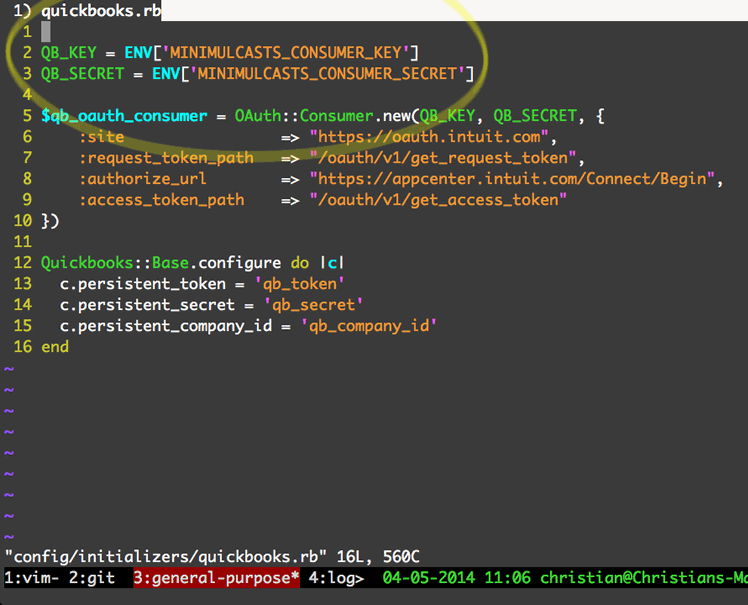748x605 pixels.
Task: Click "/oauth/v1/get_request_token" string
Action: [x=443, y=158]
